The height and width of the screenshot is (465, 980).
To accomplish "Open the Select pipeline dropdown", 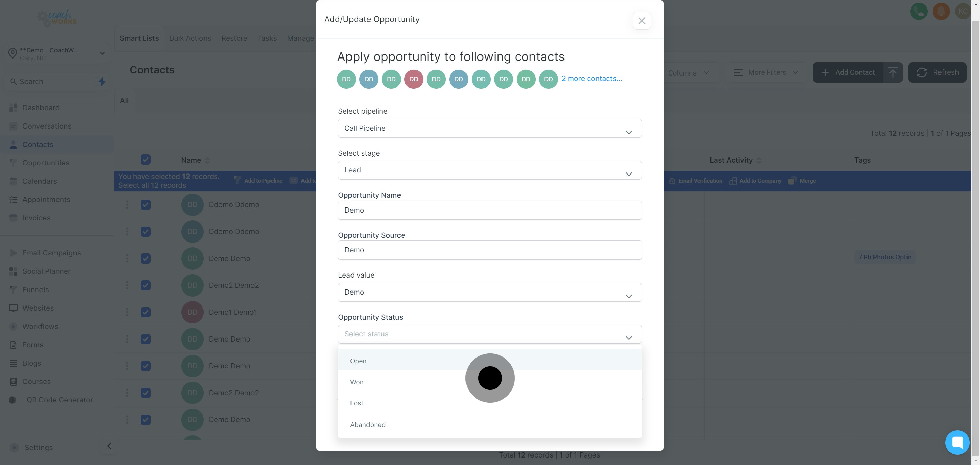I will click(490, 128).
